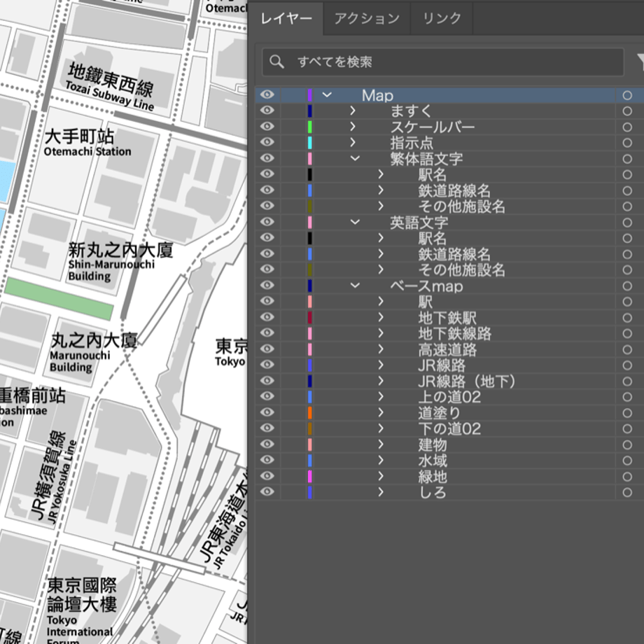Toggle visibility of 地下鉄駅 layer
This screenshot has width=644, height=644.
267,317
